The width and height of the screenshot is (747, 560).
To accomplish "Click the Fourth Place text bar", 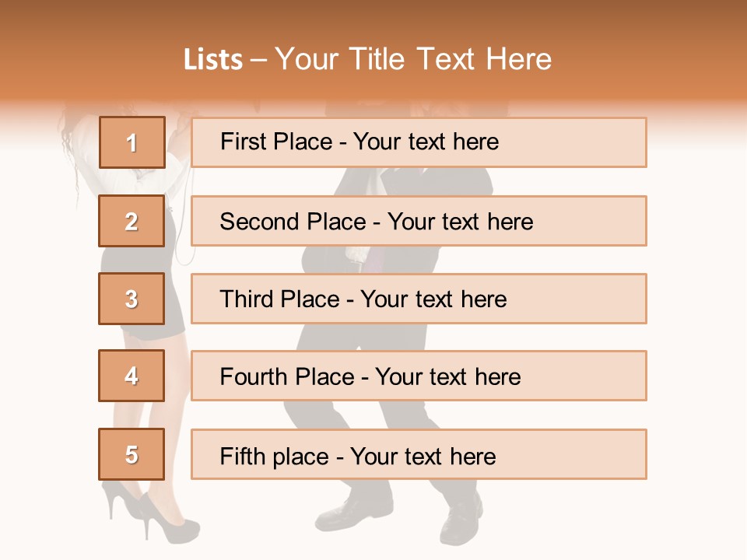I will 419,376.
